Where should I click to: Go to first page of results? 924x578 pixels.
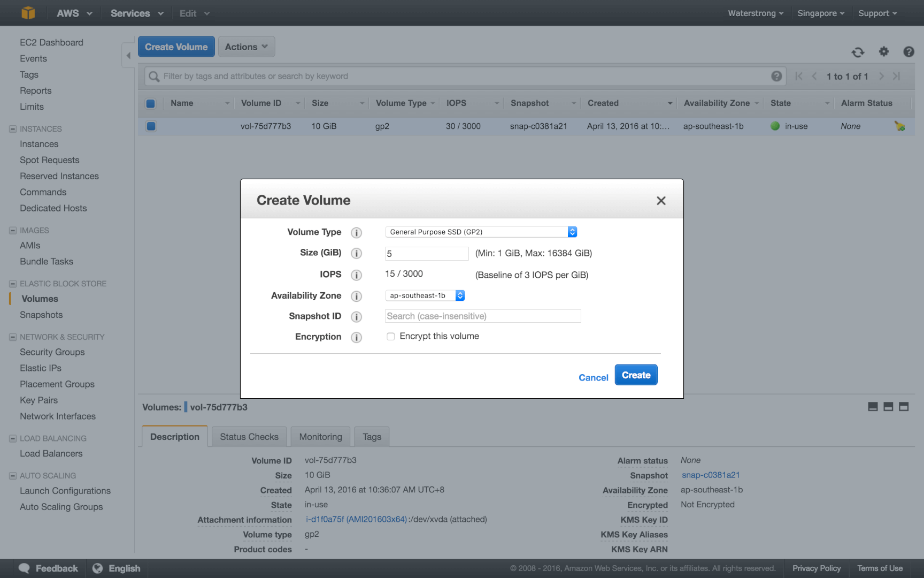point(799,76)
